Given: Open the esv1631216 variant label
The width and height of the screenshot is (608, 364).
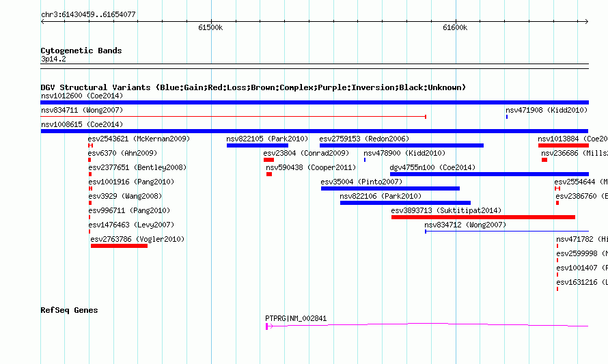Looking at the screenshot, I should coord(582,282).
